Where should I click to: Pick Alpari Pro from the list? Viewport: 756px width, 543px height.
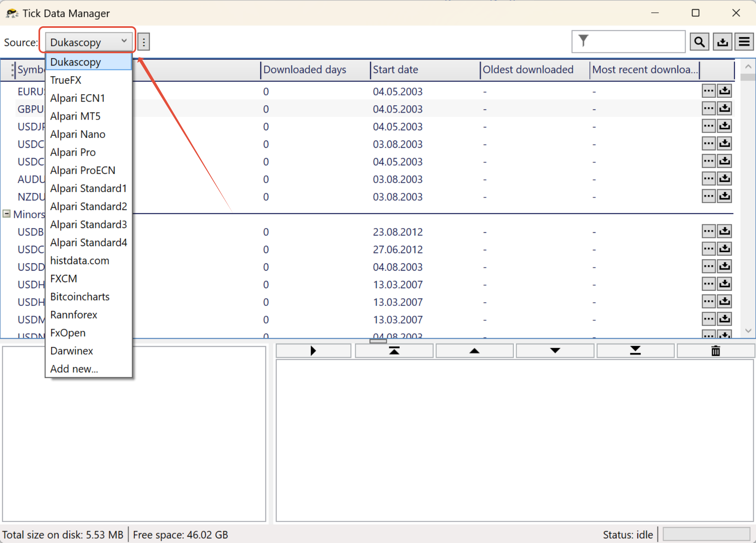coord(89,152)
